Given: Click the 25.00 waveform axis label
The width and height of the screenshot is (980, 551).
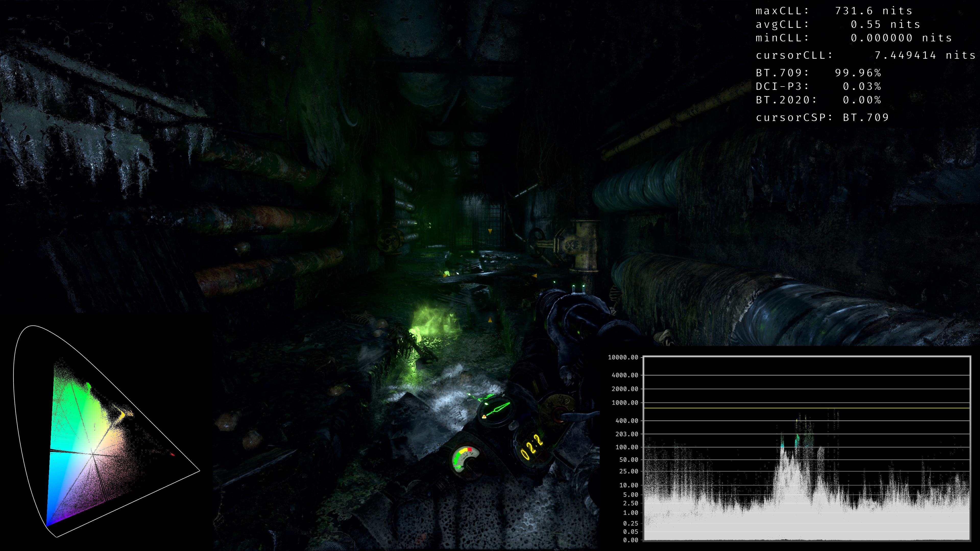Looking at the screenshot, I should pyautogui.click(x=628, y=472).
